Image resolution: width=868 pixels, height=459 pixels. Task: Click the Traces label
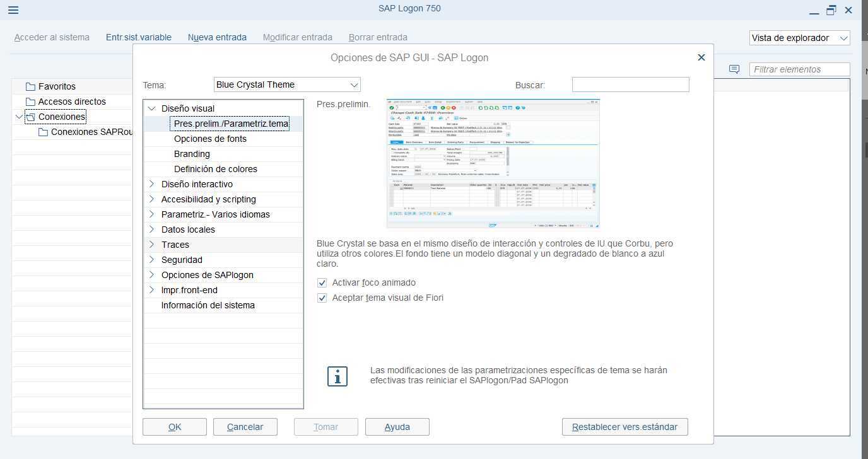pyautogui.click(x=175, y=245)
